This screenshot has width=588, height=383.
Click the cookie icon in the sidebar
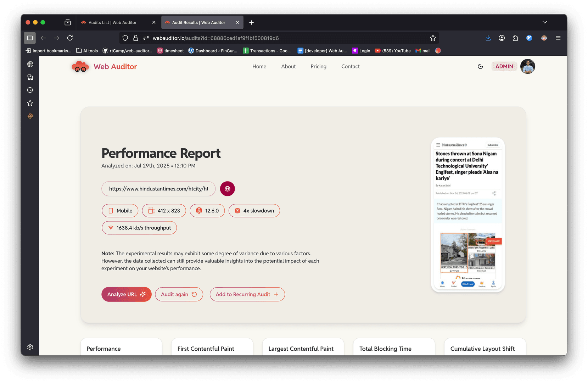[x=30, y=116]
